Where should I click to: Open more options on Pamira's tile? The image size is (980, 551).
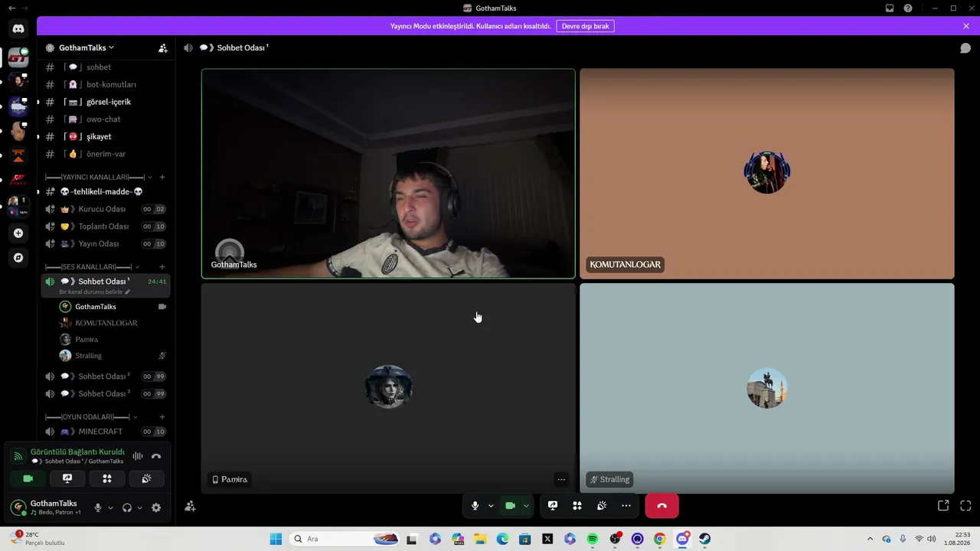coord(561,479)
